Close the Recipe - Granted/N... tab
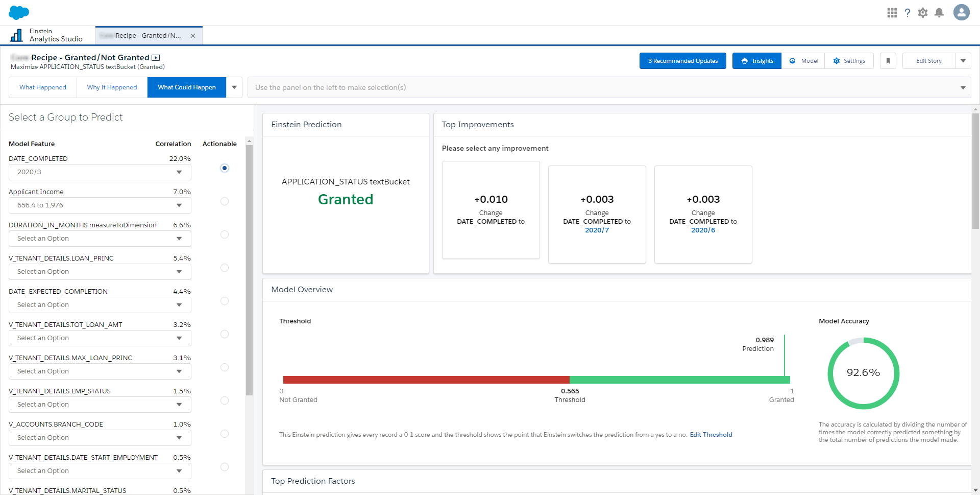Screen dimensions: 980x495 [x=193, y=36]
